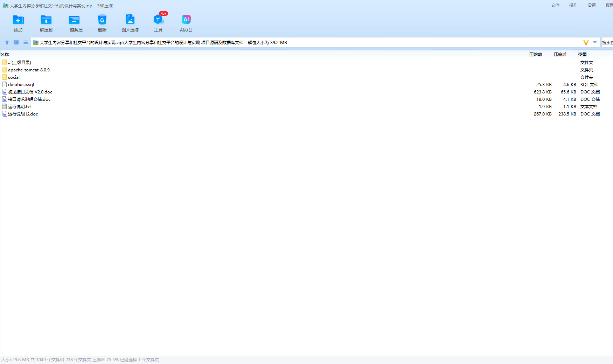
Task: Sort by the 类型 column header
Action: [582, 55]
